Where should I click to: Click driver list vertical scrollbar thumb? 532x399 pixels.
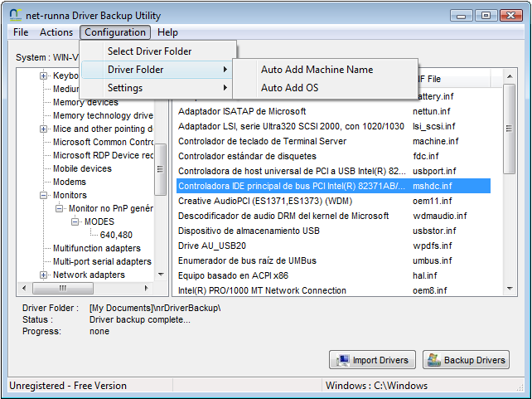(510, 129)
